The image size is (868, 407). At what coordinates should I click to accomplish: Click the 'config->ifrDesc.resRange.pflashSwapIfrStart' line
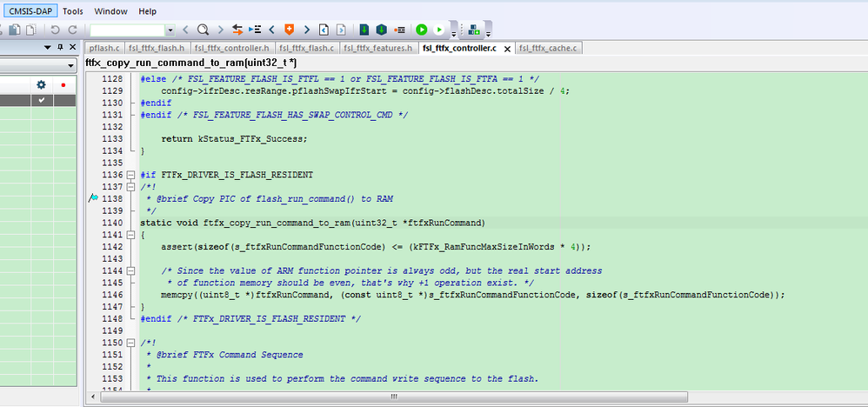click(365, 90)
